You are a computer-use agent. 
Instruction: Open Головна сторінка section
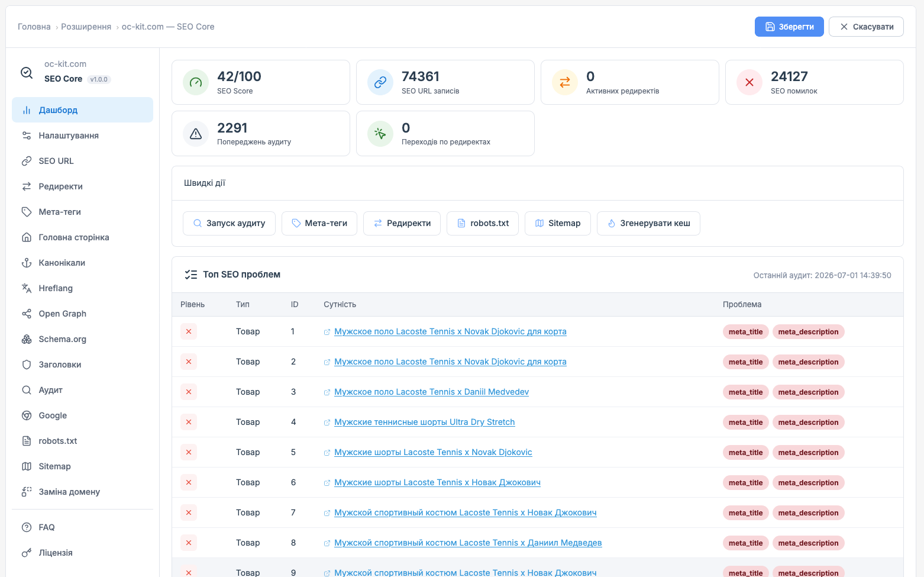click(x=82, y=237)
